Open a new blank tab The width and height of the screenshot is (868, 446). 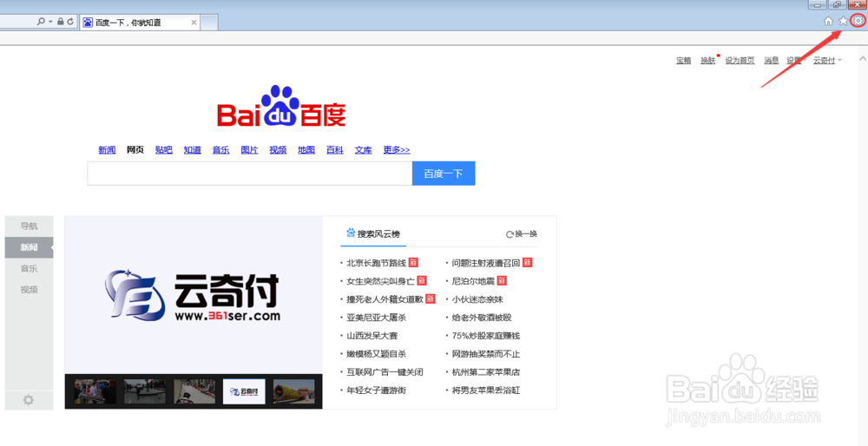click(x=208, y=23)
